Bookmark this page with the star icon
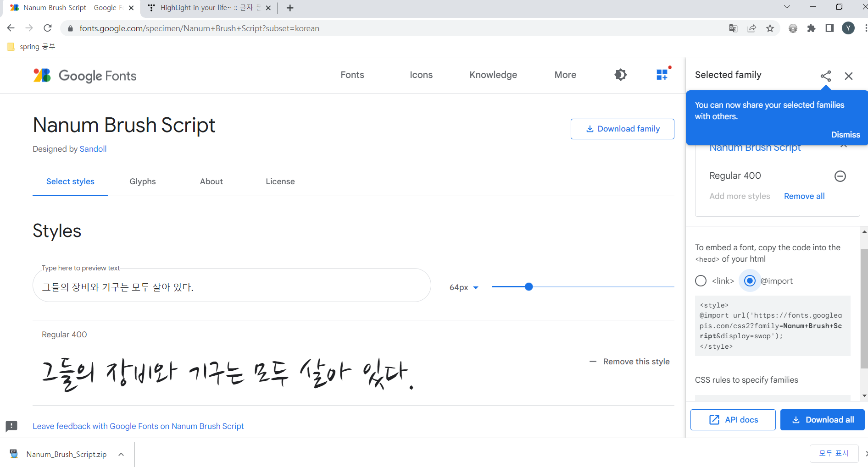 [x=770, y=28]
